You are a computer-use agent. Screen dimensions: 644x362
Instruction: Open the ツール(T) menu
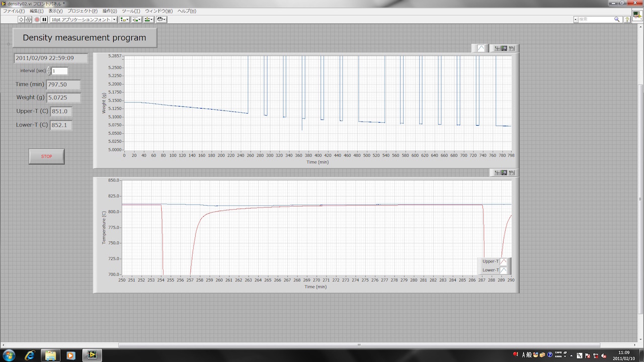[131, 11]
